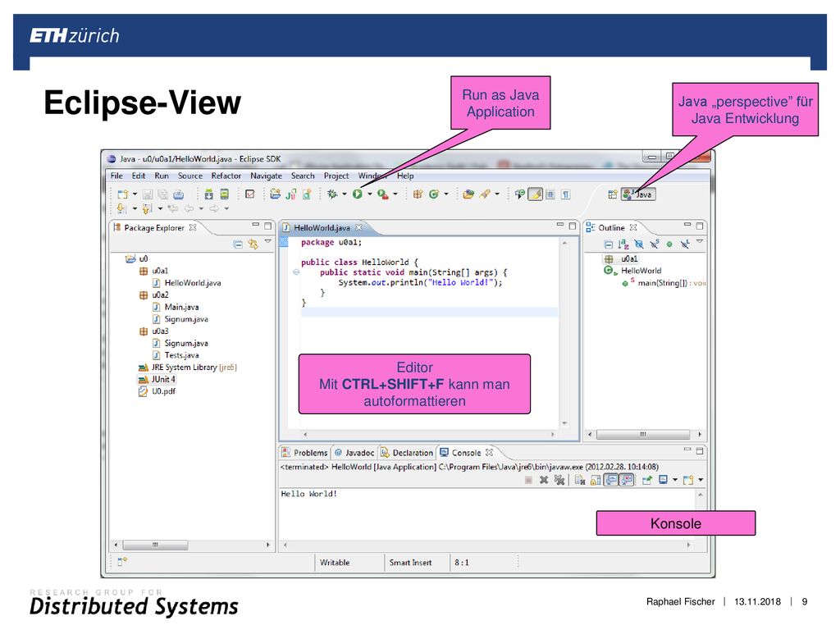Open the Navigate menu
Image resolution: width=840 pixels, height=630 pixels.
[x=267, y=176]
